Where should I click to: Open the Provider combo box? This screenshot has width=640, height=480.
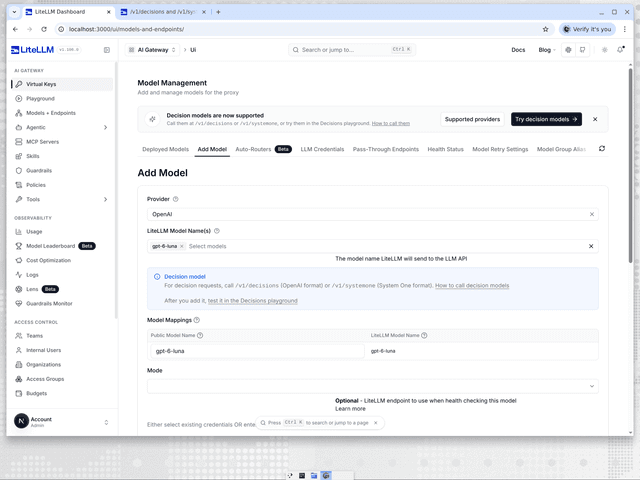tap(373, 214)
